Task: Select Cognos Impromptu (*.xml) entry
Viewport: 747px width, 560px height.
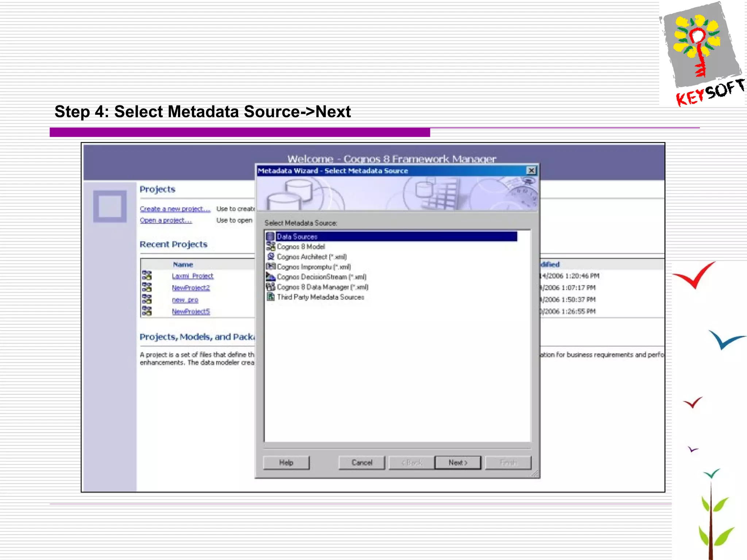Action: tap(314, 267)
